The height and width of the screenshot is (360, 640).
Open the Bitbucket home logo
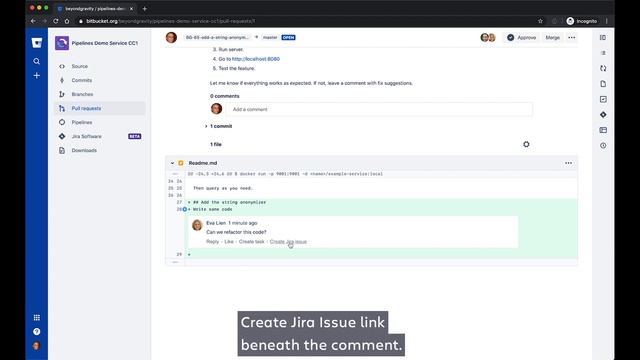pyautogui.click(x=37, y=43)
